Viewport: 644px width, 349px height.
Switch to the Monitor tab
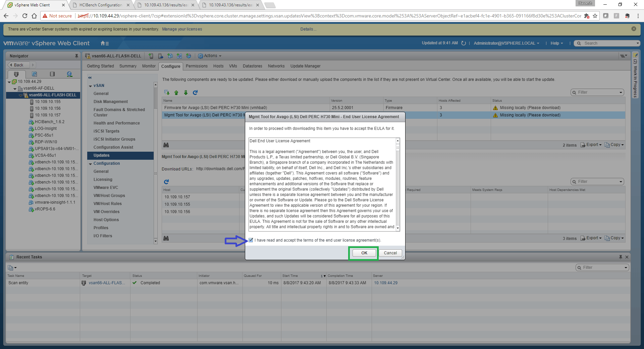click(x=149, y=66)
